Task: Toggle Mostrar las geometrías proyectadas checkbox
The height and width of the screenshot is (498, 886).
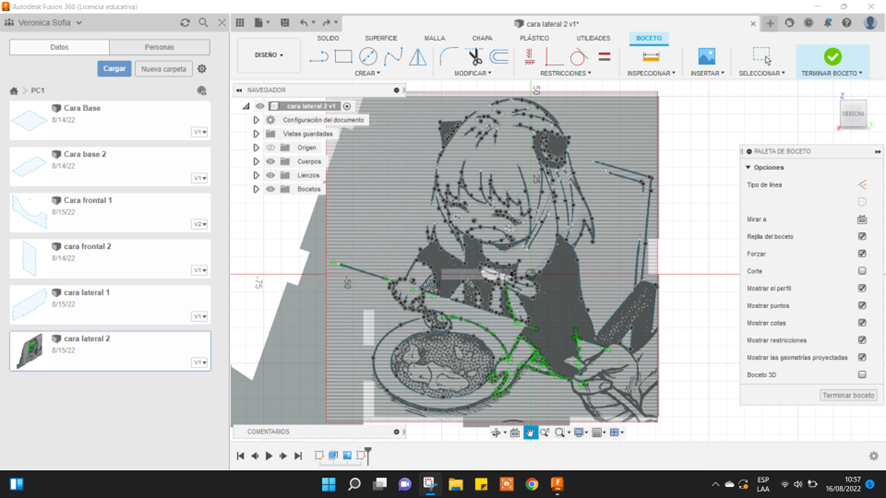Action: click(x=862, y=357)
